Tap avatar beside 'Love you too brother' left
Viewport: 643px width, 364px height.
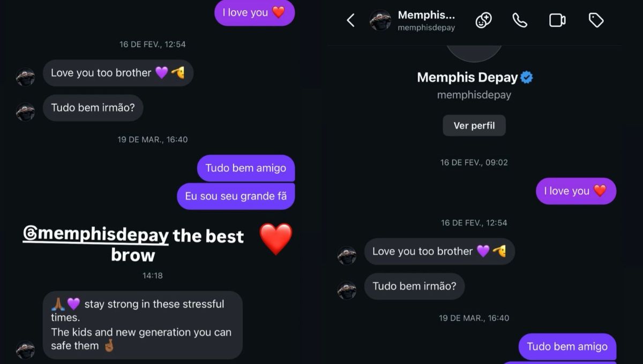click(25, 77)
